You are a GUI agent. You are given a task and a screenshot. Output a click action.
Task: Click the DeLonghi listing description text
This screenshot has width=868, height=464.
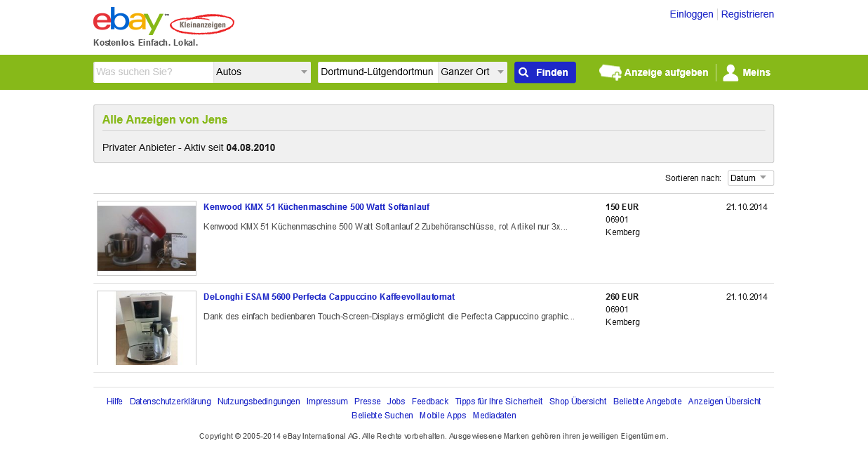pos(389,317)
